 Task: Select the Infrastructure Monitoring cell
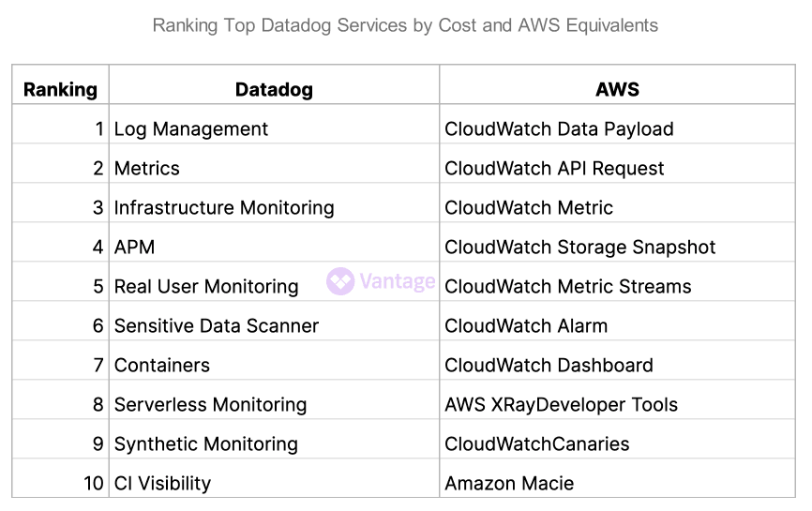(224, 208)
